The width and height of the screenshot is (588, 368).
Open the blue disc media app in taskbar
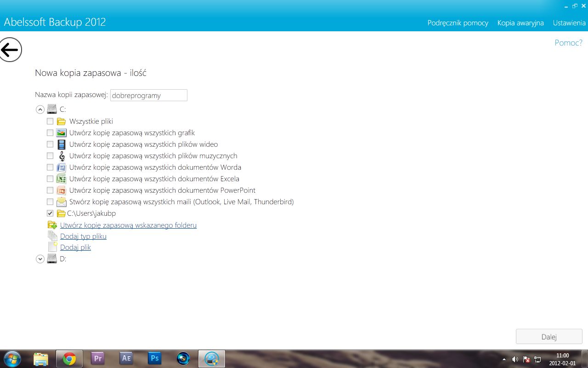click(x=183, y=358)
